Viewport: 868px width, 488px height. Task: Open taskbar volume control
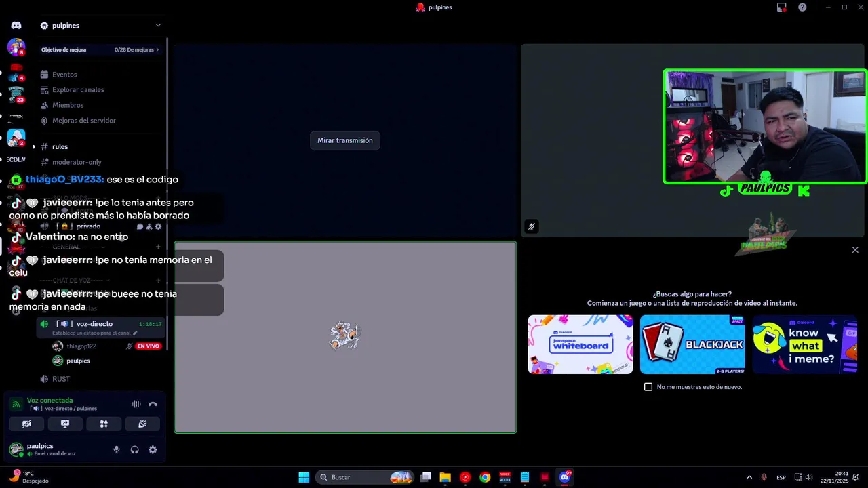pyautogui.click(x=808, y=477)
